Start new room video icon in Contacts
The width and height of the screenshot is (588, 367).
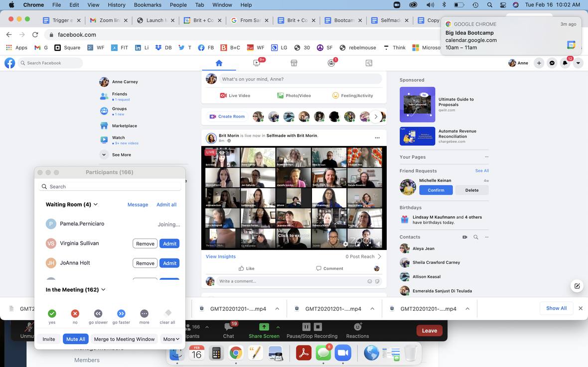click(x=465, y=237)
